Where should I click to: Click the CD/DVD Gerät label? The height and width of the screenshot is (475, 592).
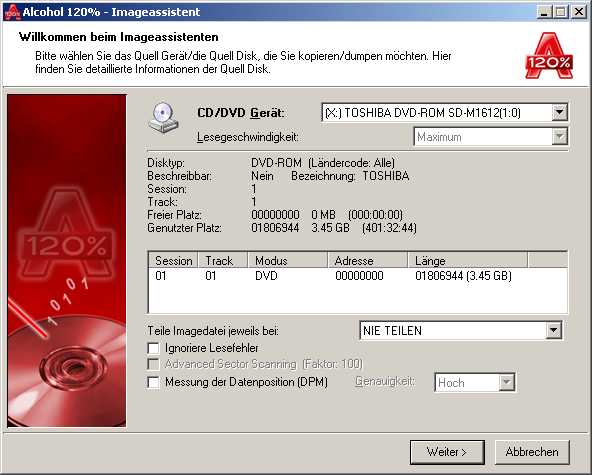pyautogui.click(x=241, y=113)
